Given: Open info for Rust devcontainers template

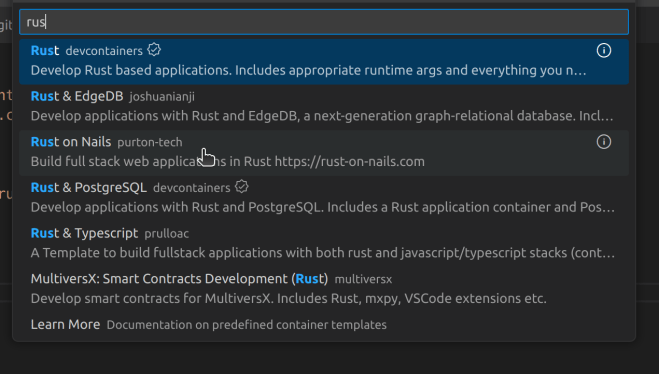Looking at the screenshot, I should tap(604, 50).
